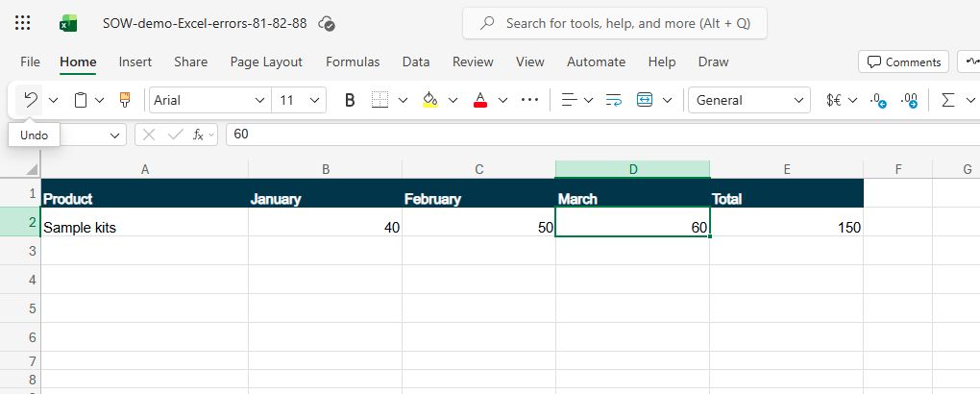Expand the borders options dropdown
The width and height of the screenshot is (980, 394).
[x=404, y=100]
